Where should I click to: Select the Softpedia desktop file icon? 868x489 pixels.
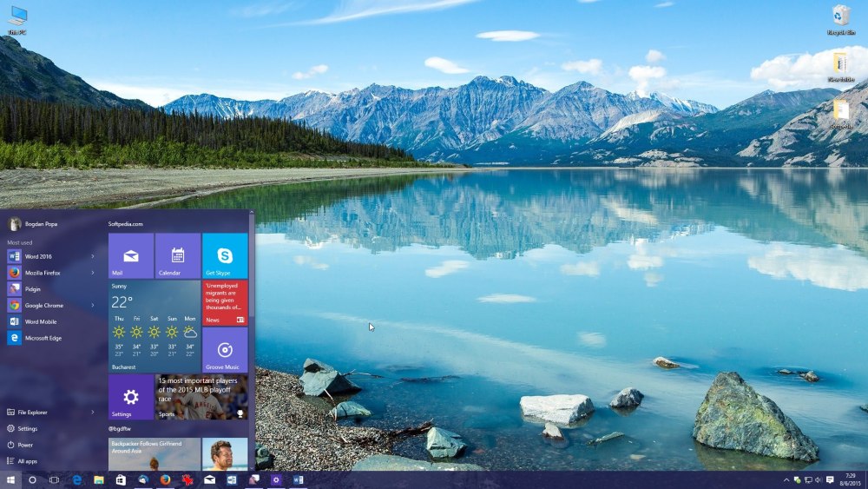(841, 114)
